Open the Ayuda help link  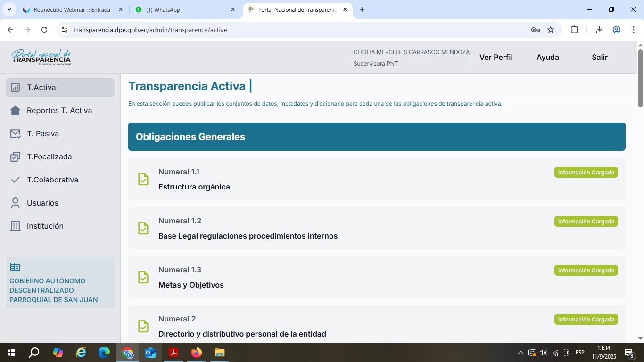pos(547,57)
